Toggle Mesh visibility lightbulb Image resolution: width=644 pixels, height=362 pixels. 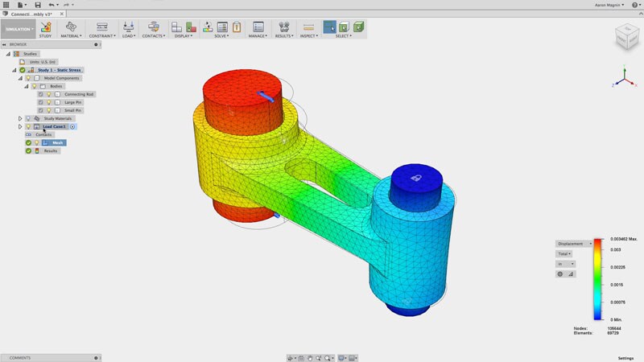click(36, 143)
